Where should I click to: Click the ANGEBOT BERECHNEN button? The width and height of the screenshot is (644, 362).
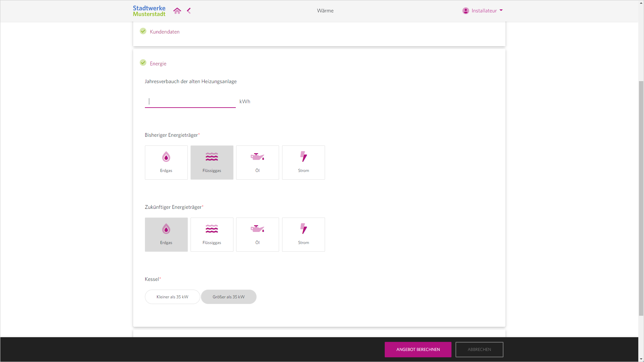pos(418,350)
